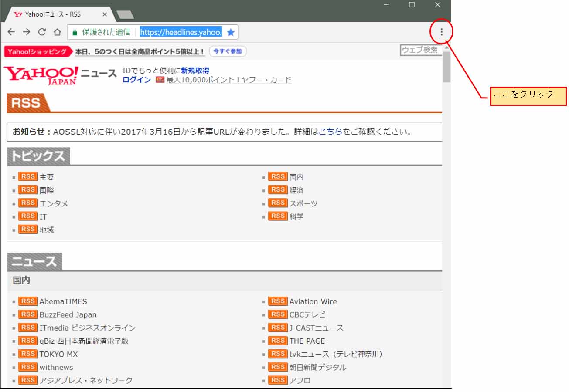This screenshot has width=569, height=392.
Task: Go to the home page icon
Action: point(57,32)
